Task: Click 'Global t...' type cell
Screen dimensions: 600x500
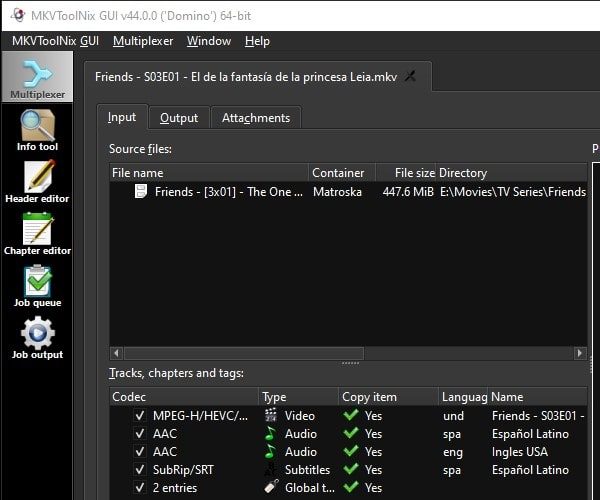Action: [310, 488]
